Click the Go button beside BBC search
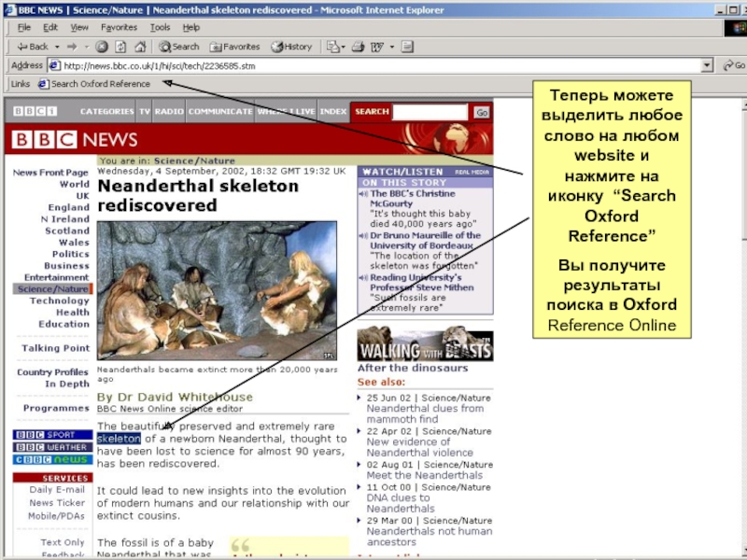747x560 pixels. pos(482,112)
